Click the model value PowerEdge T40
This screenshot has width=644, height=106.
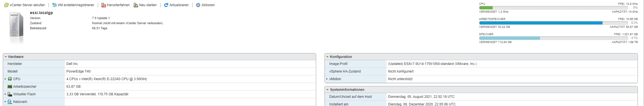coord(78,71)
